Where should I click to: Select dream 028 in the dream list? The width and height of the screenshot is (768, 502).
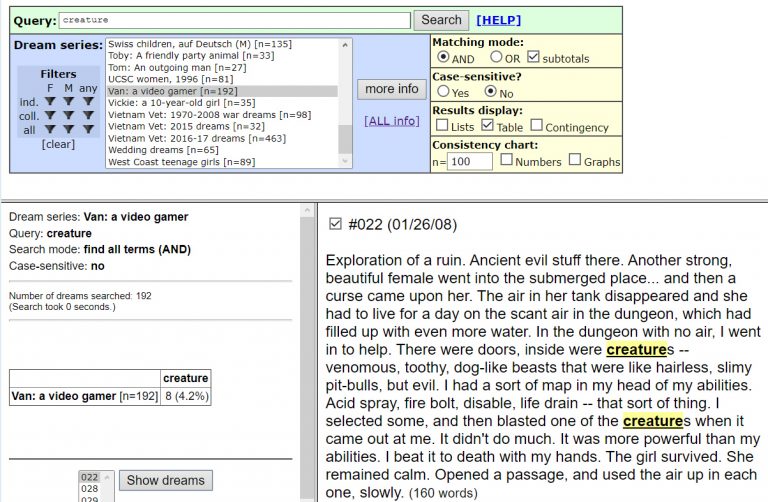point(90,490)
